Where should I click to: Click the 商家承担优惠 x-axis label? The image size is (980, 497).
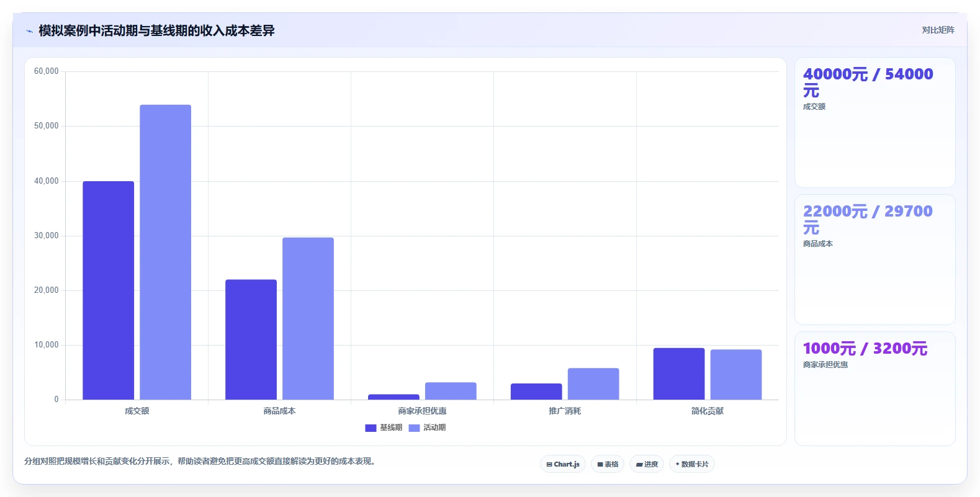click(422, 411)
